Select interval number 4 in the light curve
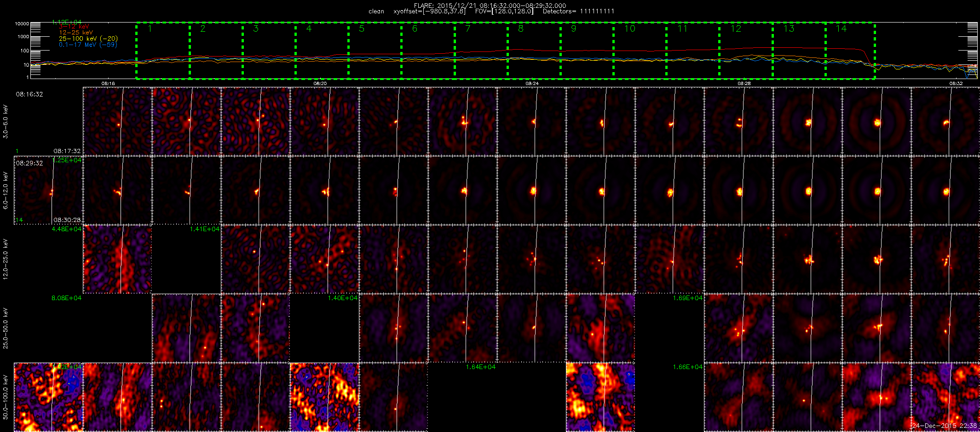This screenshot has height=432, width=980. click(x=309, y=29)
